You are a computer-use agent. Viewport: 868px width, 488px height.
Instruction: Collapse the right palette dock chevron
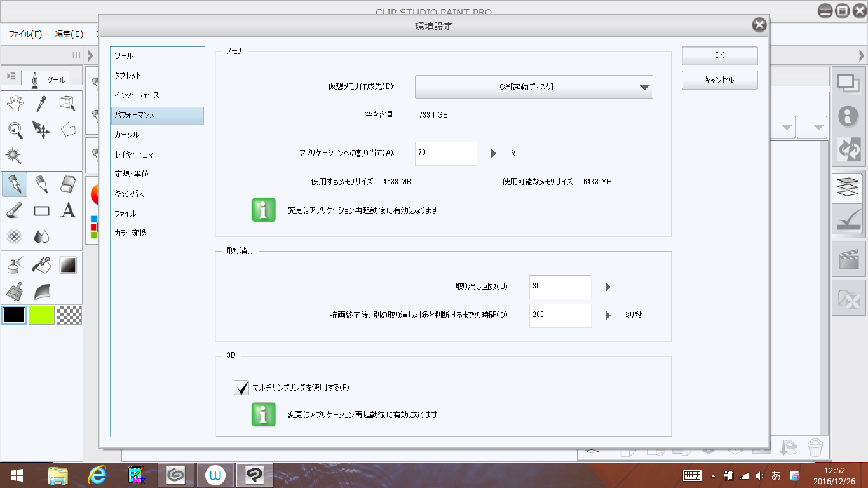861,55
